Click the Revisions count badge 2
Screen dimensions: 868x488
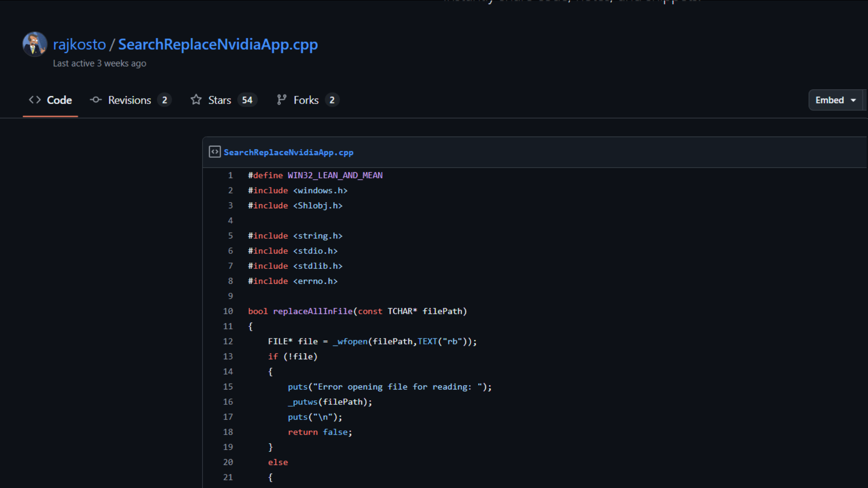[165, 100]
